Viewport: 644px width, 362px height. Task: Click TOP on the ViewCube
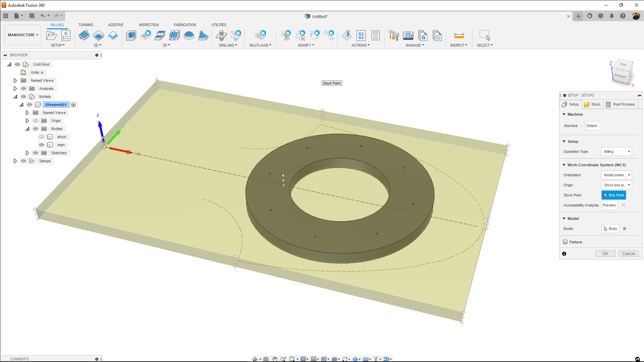623,65
